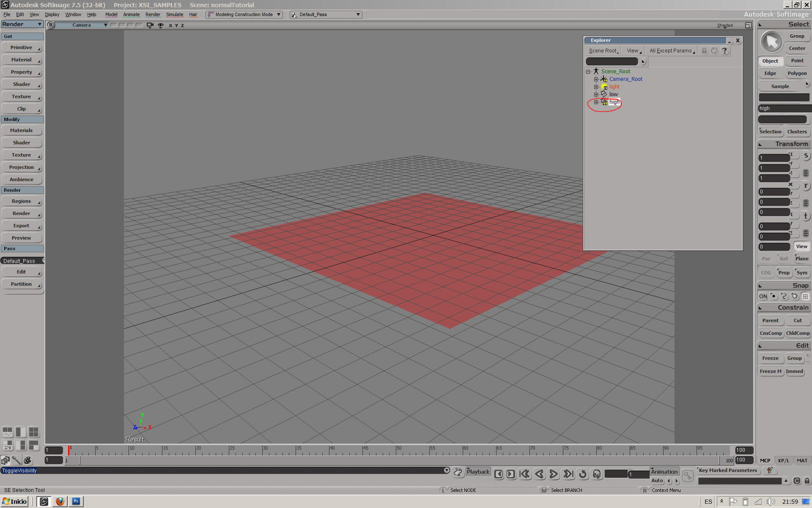Toggle the Plane transform mode
Viewport: 812px width, 508px height.
[x=801, y=259]
